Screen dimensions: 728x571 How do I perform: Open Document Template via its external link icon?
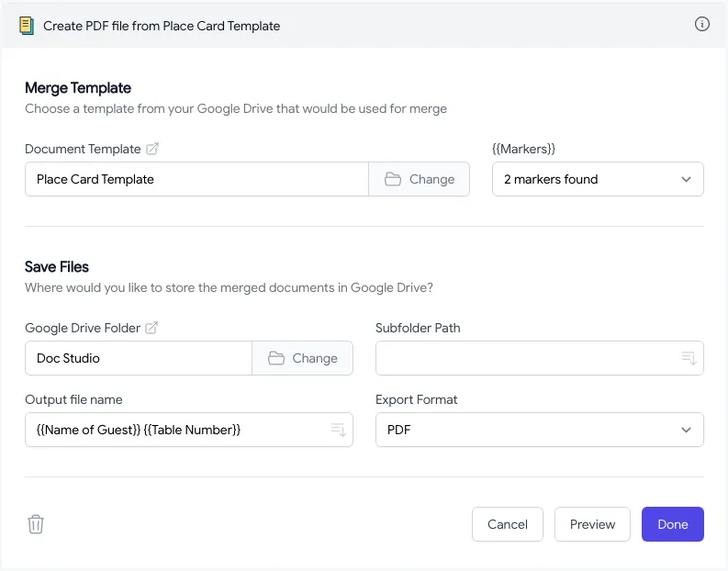click(x=152, y=149)
